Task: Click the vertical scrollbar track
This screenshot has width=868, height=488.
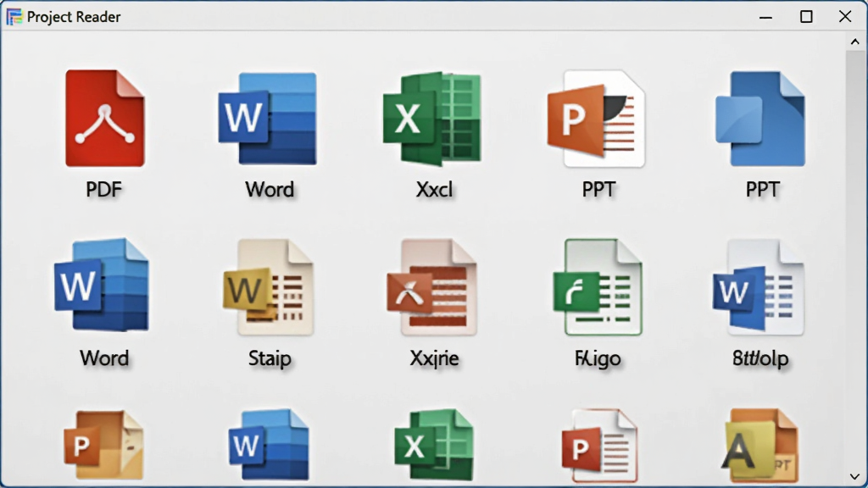Action: [x=854, y=259]
